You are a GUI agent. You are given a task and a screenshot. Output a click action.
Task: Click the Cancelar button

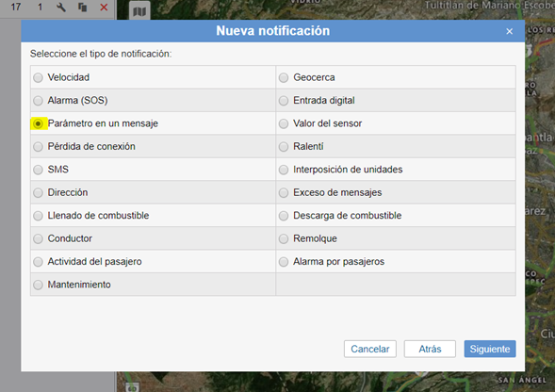point(370,350)
